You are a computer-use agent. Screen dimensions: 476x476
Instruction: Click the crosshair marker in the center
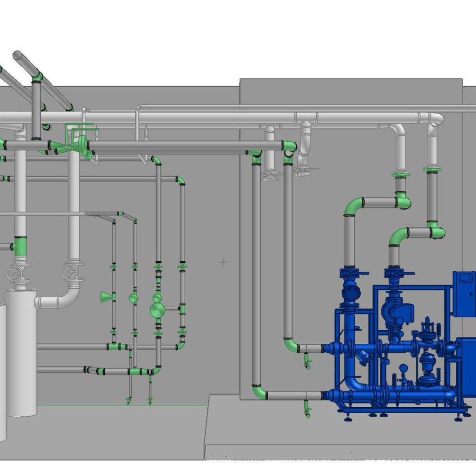(223, 262)
